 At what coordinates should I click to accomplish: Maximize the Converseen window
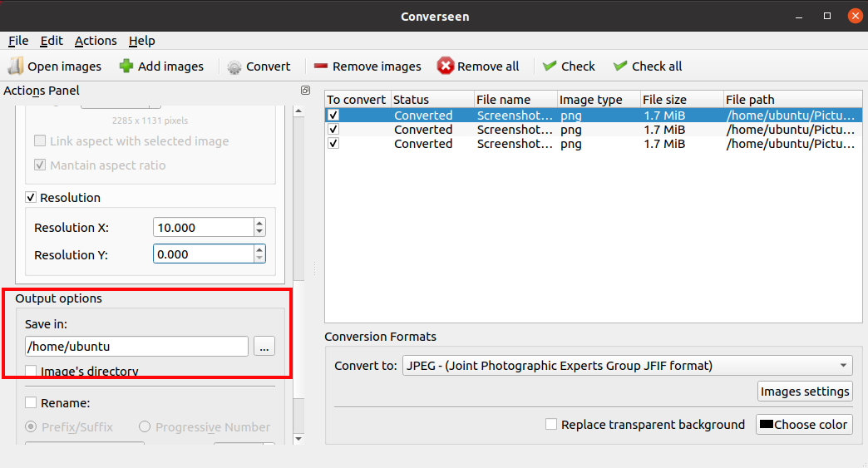coord(827,16)
